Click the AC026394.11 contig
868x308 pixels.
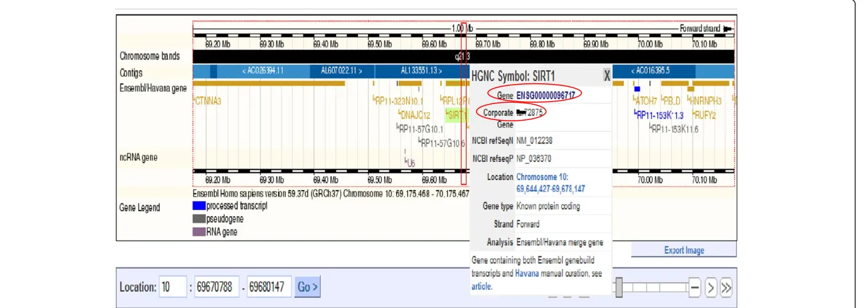(x=263, y=71)
